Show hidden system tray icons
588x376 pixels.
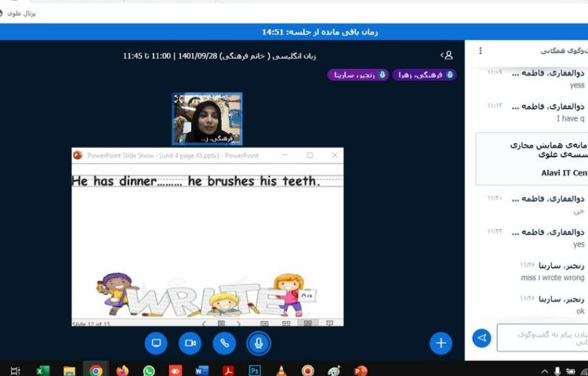pos(545,371)
